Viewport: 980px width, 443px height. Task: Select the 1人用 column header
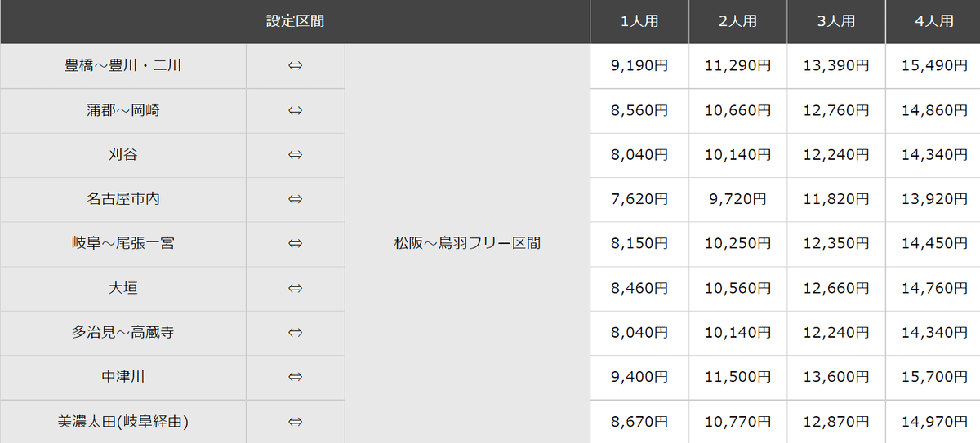[639, 22]
